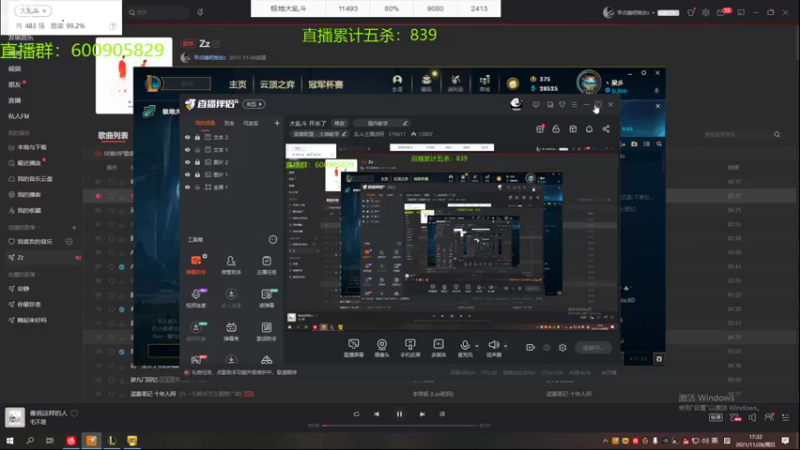Open the 房管助手 room manager tool
800x450 pixels.
pos(231,265)
